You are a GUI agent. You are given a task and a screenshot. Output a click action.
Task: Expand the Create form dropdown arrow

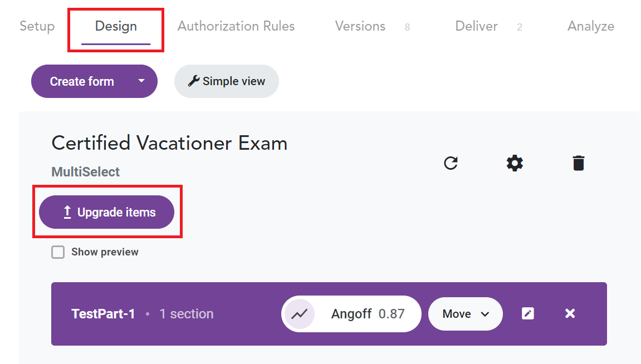(x=141, y=81)
